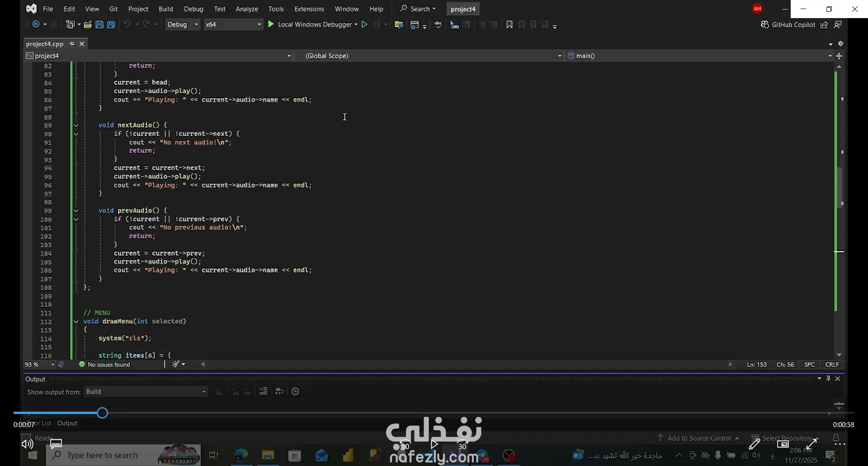Click the Save All icon
This screenshot has width=868, height=466.
click(x=111, y=24)
